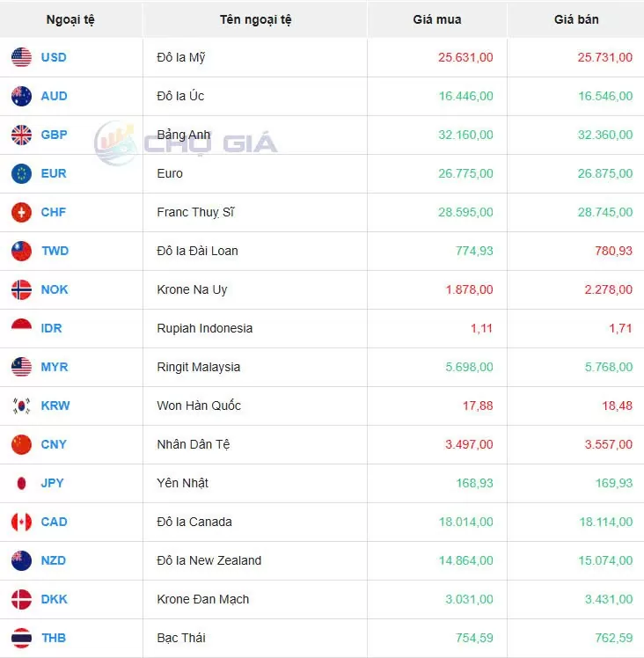The height and width of the screenshot is (658, 644).
Task: Select the CNY currency code link
Action: coord(54,445)
